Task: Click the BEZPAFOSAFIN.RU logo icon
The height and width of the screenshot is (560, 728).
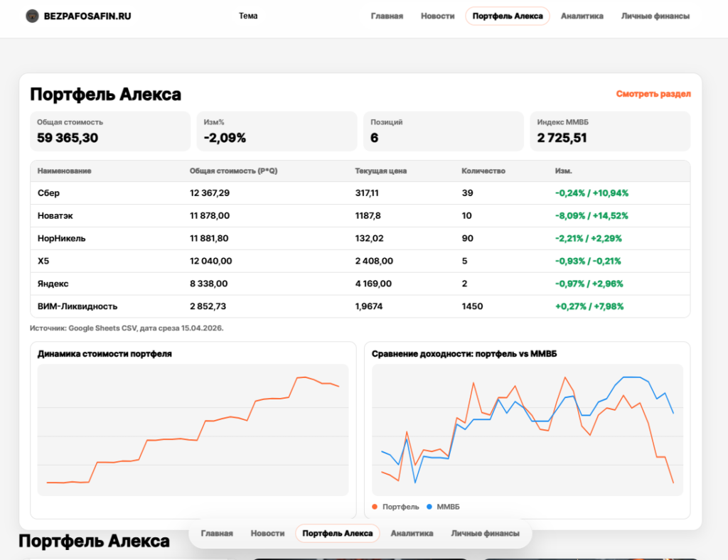Action: (32, 16)
